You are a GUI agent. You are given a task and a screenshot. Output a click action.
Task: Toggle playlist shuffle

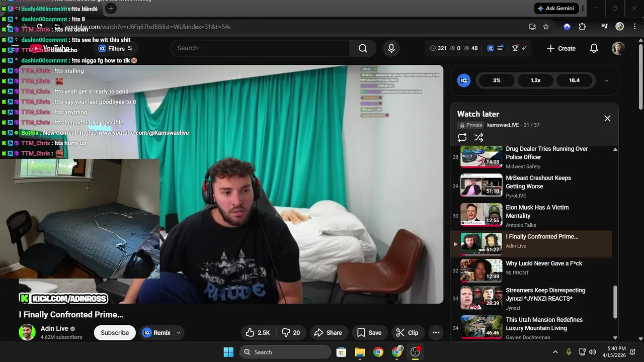(x=478, y=137)
